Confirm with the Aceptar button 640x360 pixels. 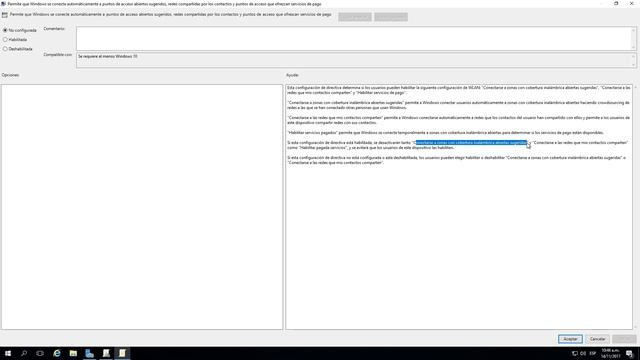click(x=570, y=339)
